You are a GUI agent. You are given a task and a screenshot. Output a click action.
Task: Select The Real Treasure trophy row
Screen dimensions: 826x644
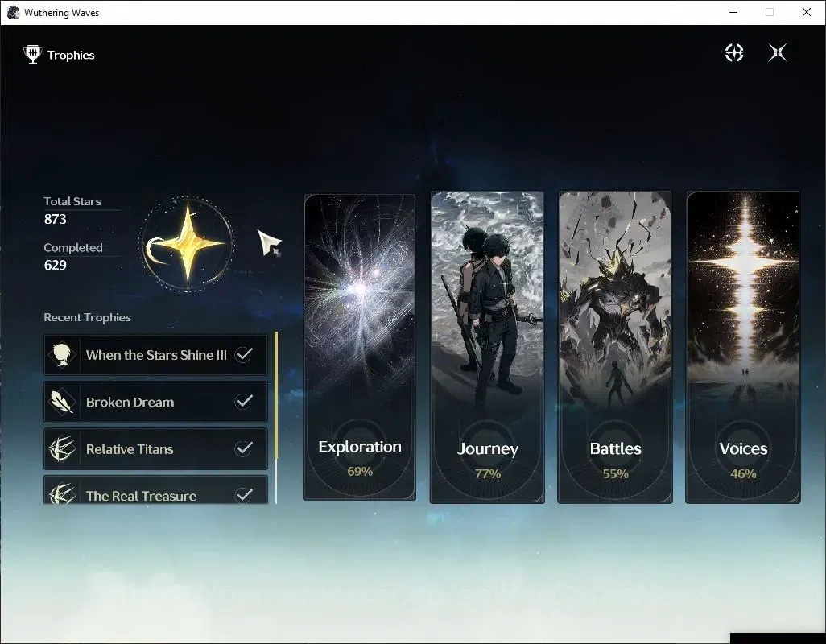155,489
